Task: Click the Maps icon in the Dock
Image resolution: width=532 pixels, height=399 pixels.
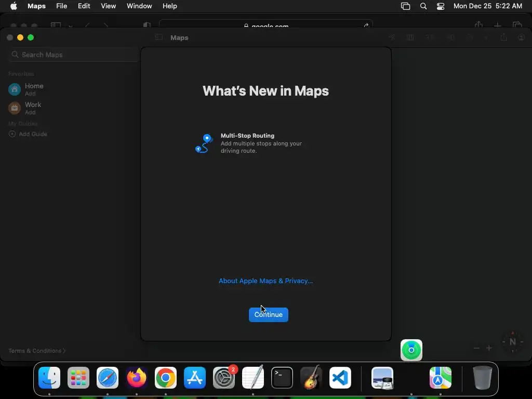Action: tap(441, 378)
